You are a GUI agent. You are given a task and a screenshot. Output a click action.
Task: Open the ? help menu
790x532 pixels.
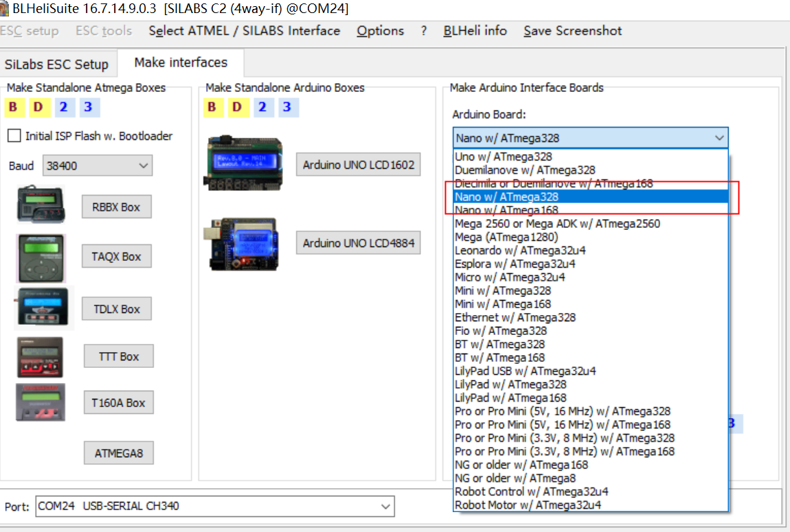425,31
